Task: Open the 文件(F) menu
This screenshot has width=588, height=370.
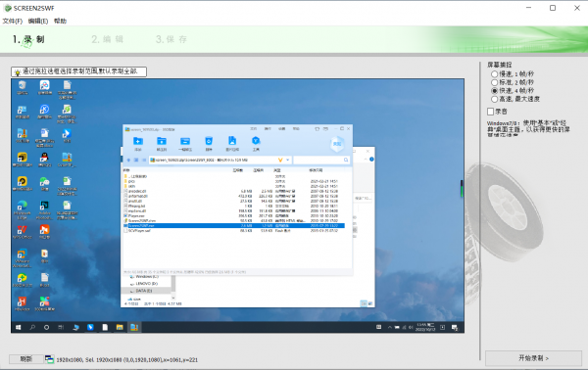Action: [13, 21]
